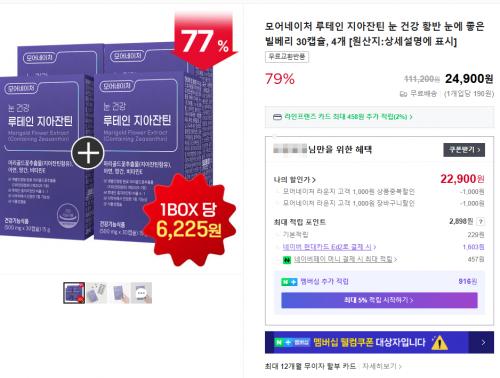Click 최대 5% 적립 시작하기 button

379,300
